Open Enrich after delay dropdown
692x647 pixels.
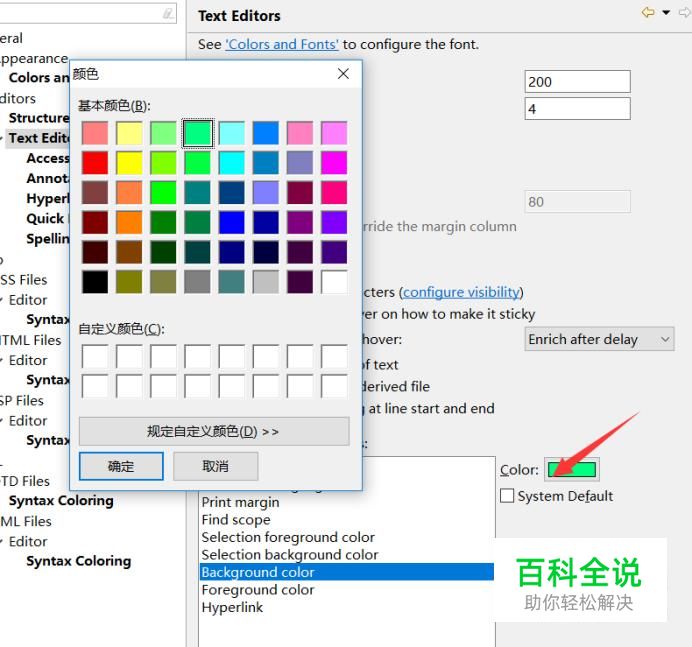[x=599, y=339]
